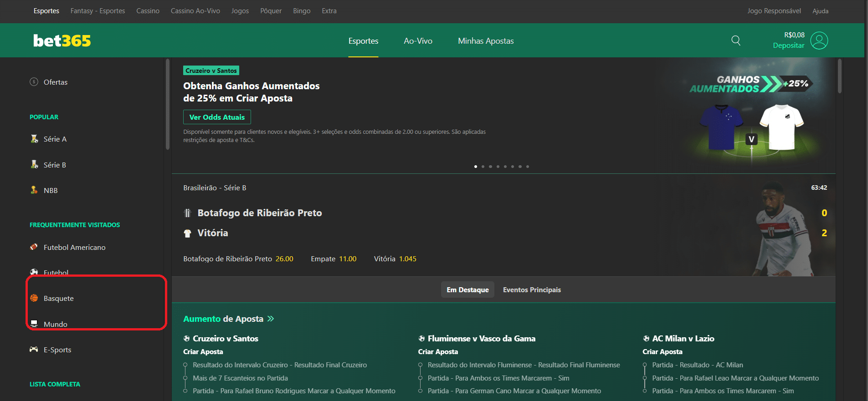The height and width of the screenshot is (401, 868).
Task: Click the bet365 logo
Action: (62, 41)
